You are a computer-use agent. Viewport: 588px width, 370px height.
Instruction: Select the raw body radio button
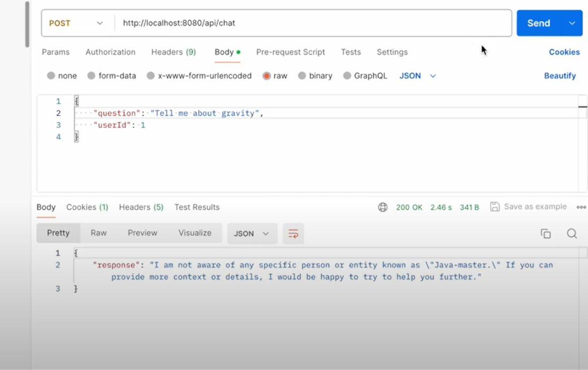click(x=267, y=76)
